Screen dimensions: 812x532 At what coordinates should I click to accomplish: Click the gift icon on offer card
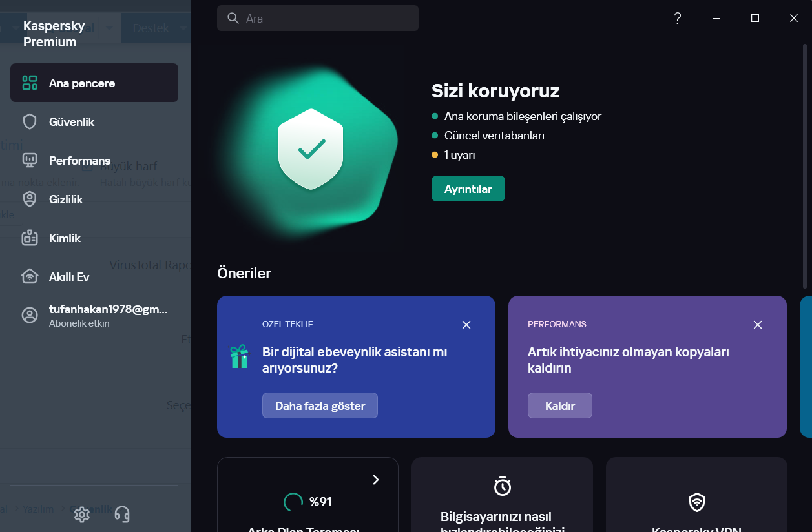click(x=239, y=356)
